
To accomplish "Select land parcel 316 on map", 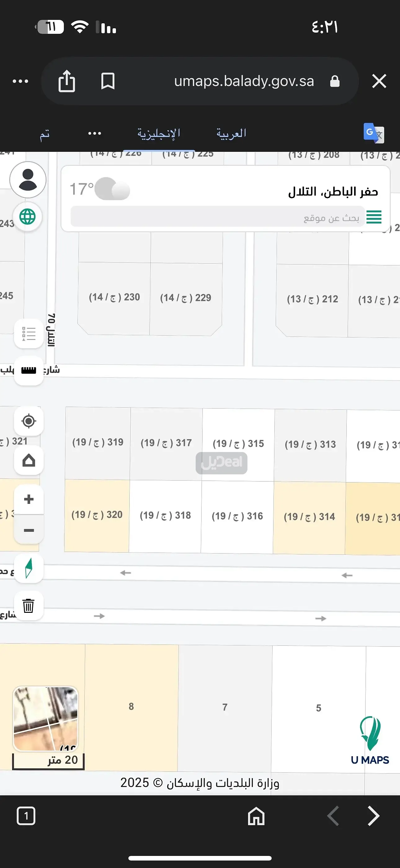I will point(237,516).
